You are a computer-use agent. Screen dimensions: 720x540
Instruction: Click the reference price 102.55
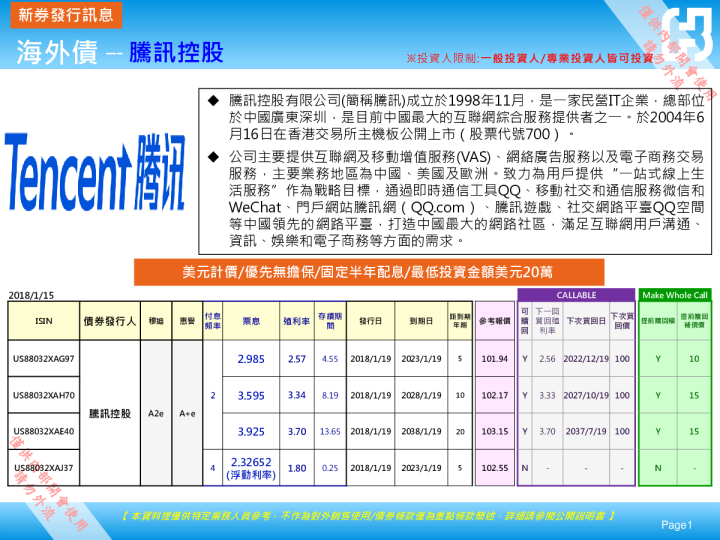click(x=495, y=468)
